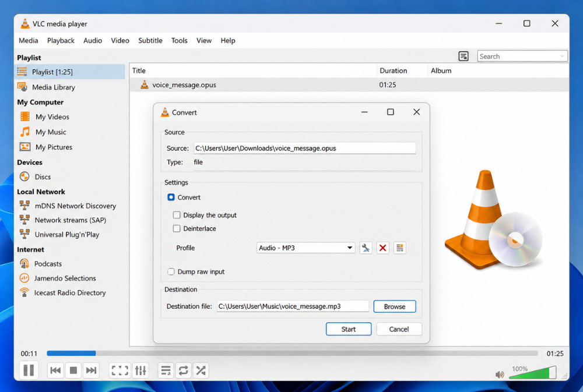Open the Playback menu
583x392 pixels.
(x=61, y=41)
